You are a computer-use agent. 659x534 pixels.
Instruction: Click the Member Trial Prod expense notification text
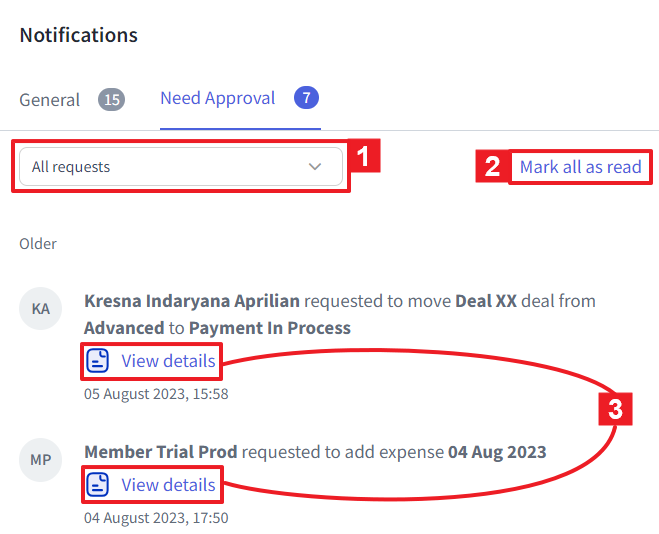(315, 452)
